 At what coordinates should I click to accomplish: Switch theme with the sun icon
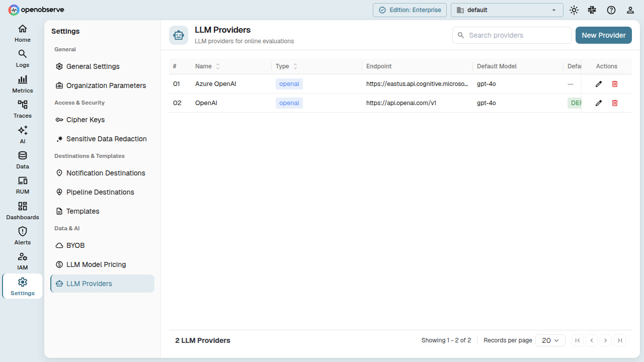[574, 10]
